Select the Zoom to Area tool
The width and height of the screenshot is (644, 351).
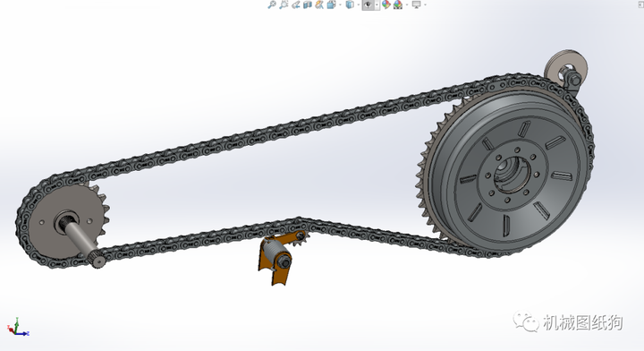pos(284,4)
